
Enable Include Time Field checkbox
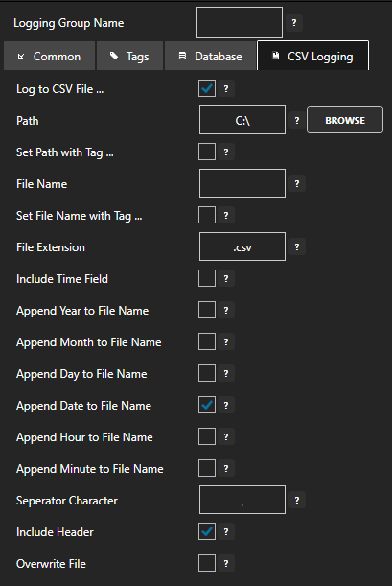(207, 278)
